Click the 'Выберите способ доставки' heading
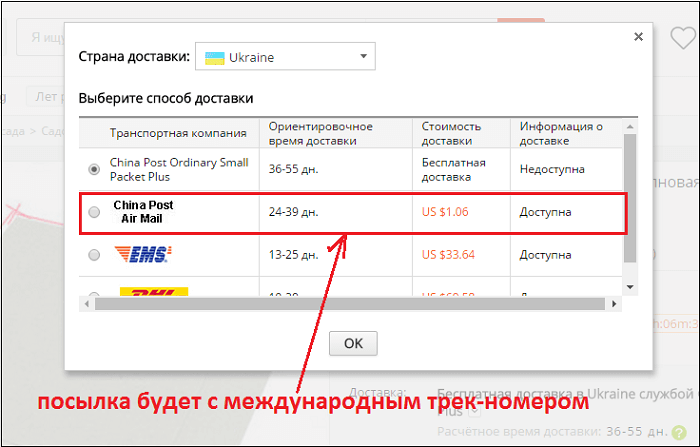This screenshot has height=447, width=700. tap(166, 98)
